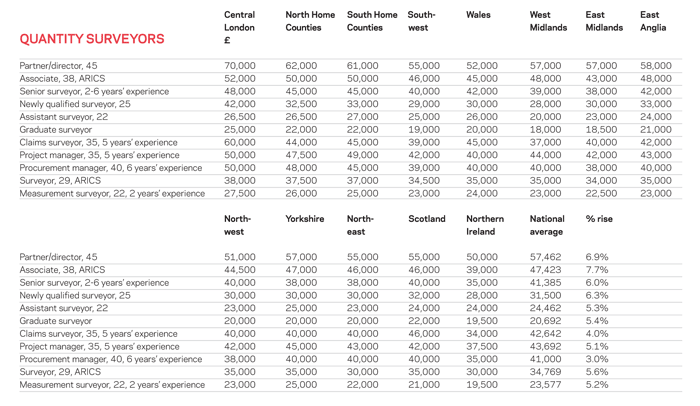Click the North Home Counties column header

310,21
